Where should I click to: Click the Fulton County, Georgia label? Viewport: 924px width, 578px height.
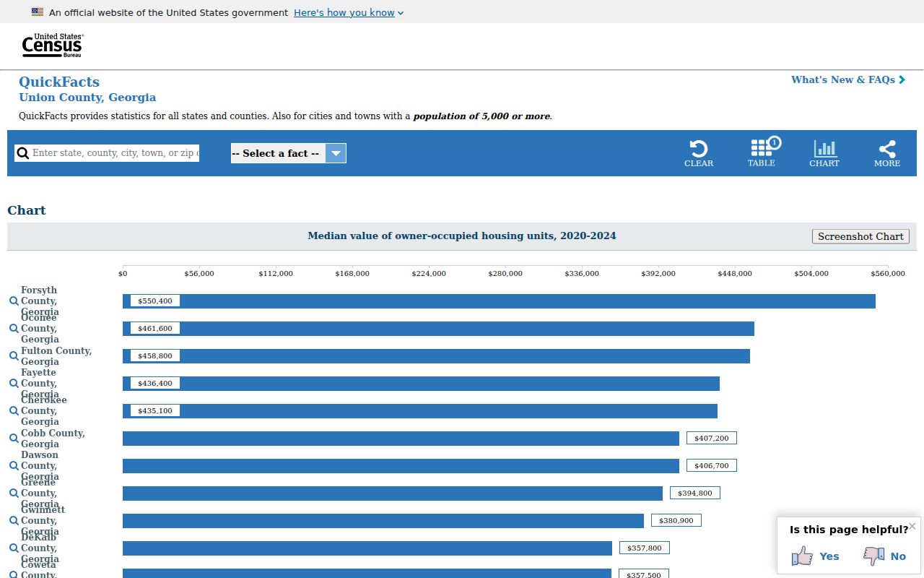[56, 356]
